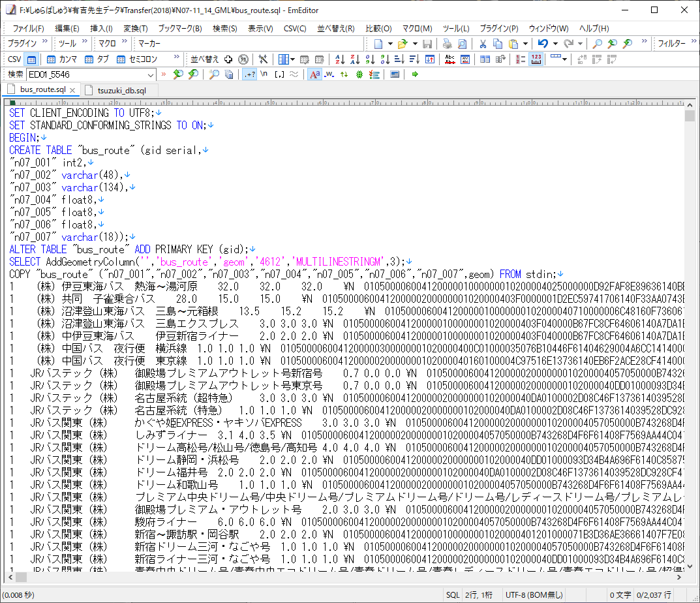
Task: Toggle regular expression search option
Action: pyautogui.click(x=249, y=74)
